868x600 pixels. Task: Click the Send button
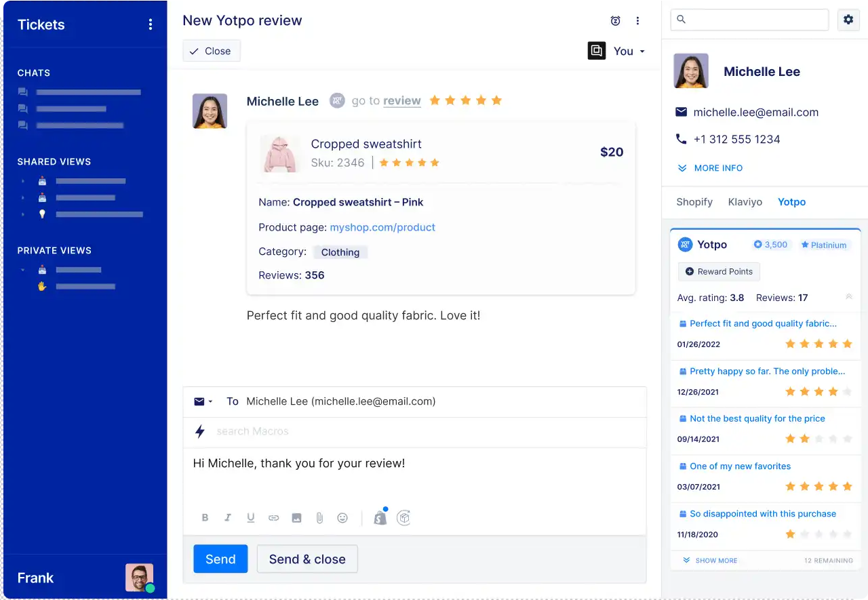(x=220, y=559)
